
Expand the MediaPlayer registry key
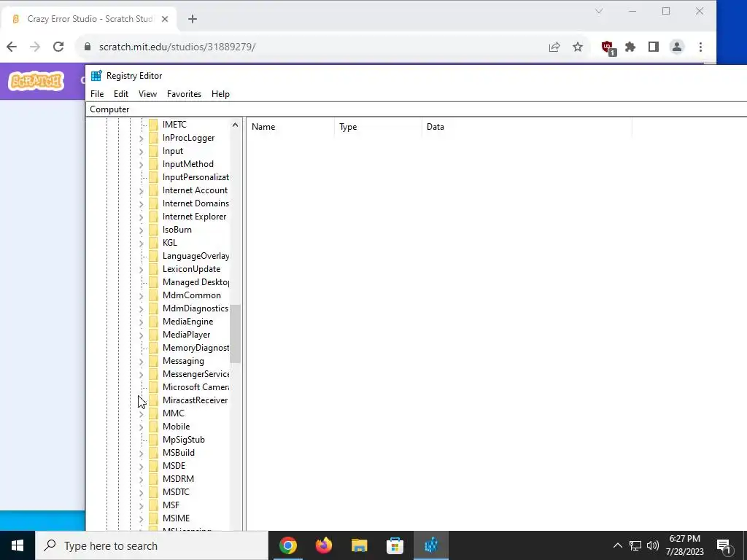141,335
